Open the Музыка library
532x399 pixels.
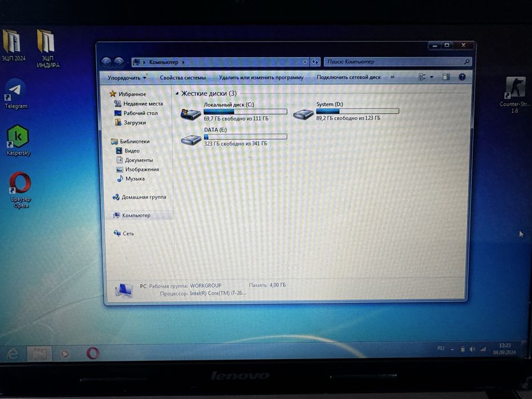[x=131, y=178]
